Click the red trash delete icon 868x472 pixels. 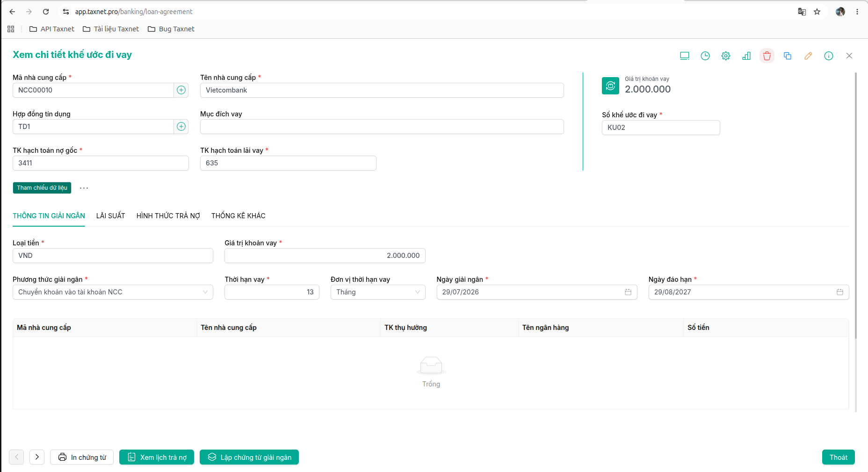point(767,56)
